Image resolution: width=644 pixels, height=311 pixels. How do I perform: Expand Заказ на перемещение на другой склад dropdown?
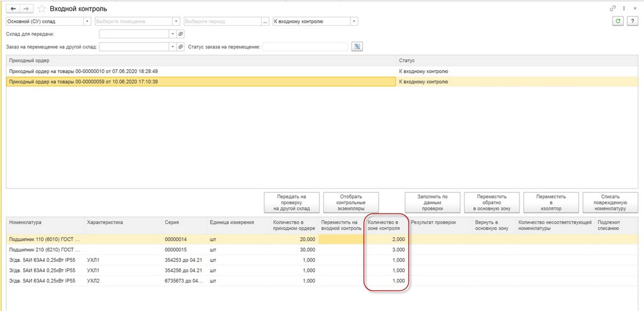point(173,46)
